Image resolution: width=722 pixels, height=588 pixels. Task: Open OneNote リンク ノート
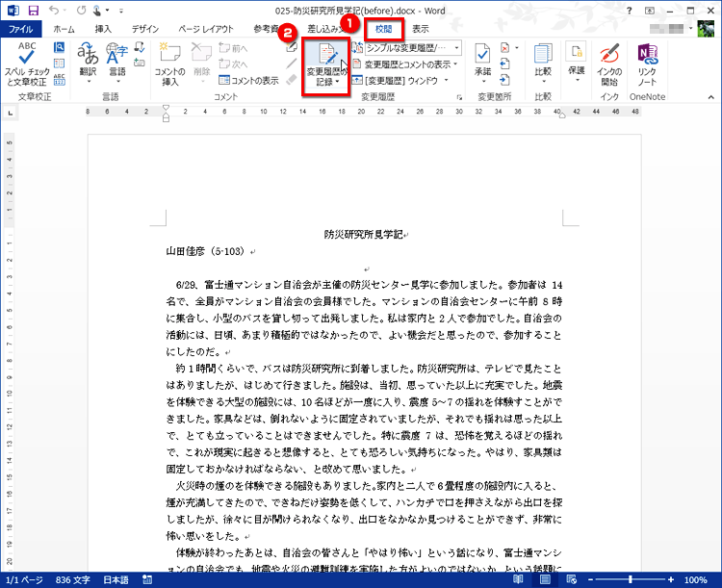point(647,64)
